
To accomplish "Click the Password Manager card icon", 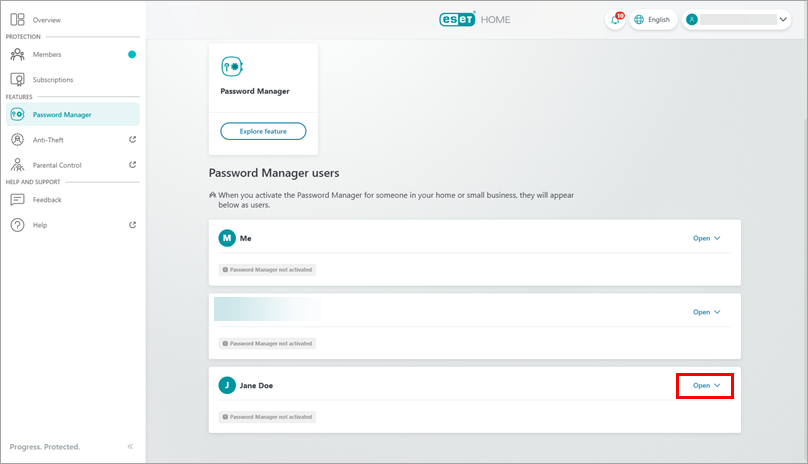I will point(232,66).
